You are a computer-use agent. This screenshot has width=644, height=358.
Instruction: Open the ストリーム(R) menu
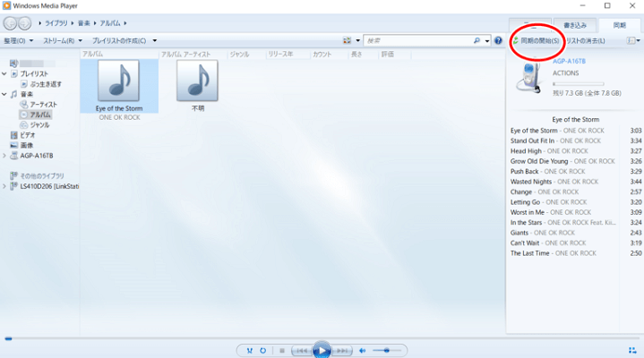63,40
